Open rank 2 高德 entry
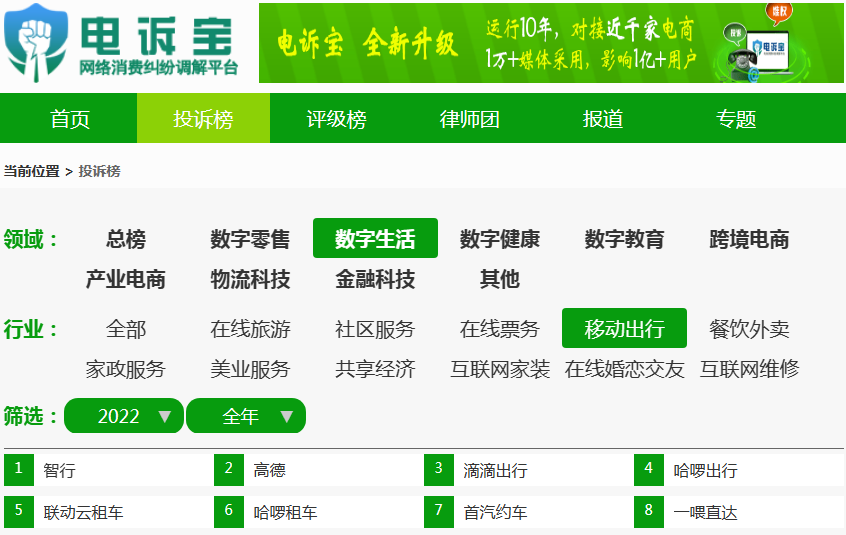This screenshot has height=535, width=846. (x=318, y=470)
